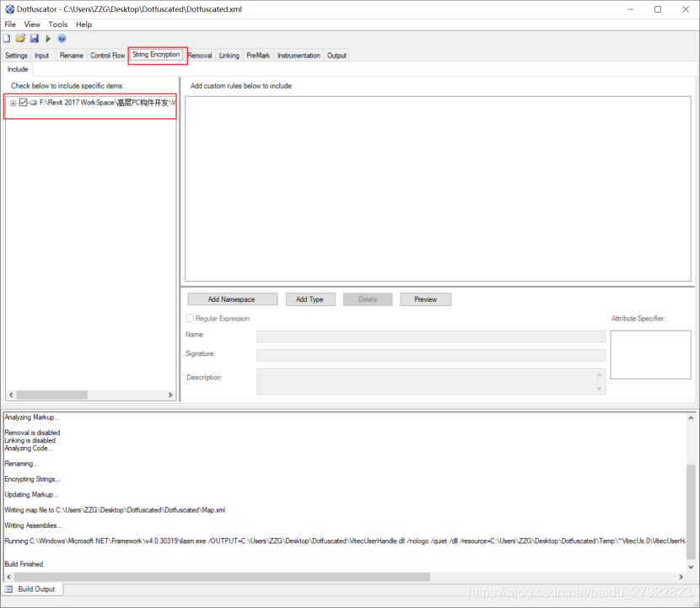The image size is (700, 608).
Task: Click build output scroll left arrow
Action: click(8, 577)
